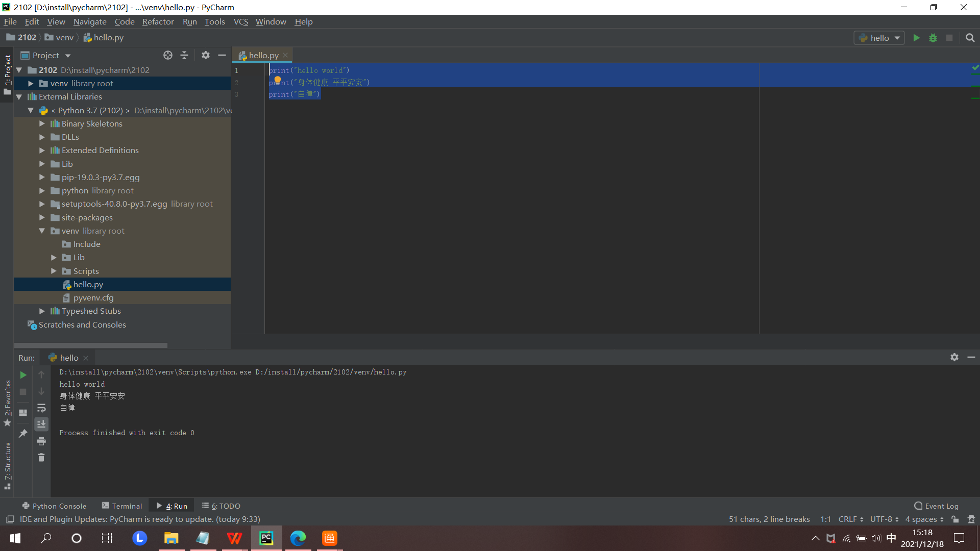Screen dimensions: 980x551
Task: Toggle soft-wrap in Run console
Action: pos(41,408)
